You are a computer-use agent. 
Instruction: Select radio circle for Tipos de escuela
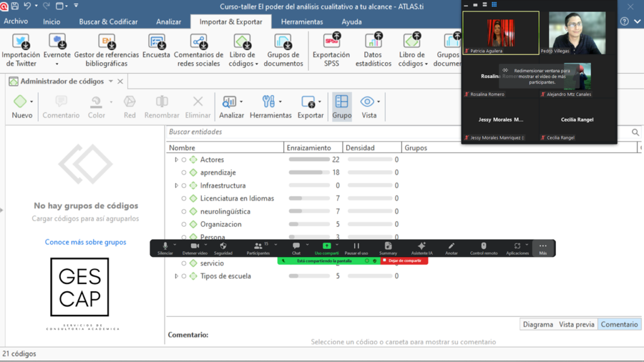pos(184,277)
